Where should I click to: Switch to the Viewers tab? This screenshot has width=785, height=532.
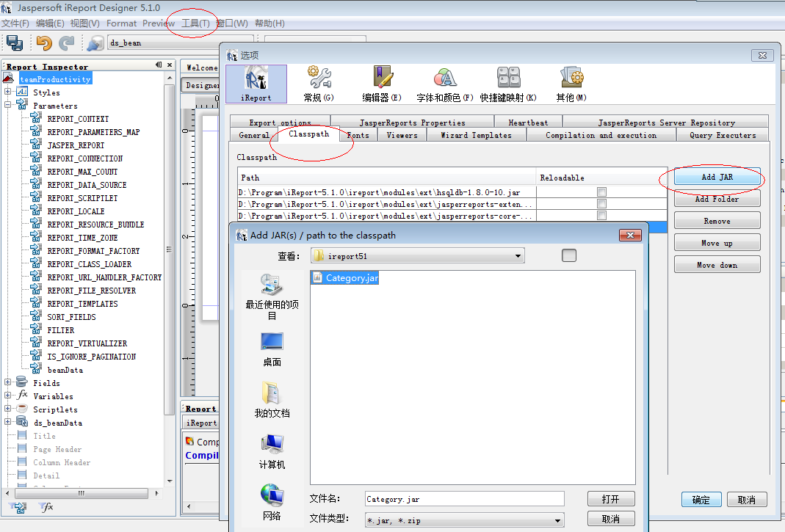[x=402, y=135]
